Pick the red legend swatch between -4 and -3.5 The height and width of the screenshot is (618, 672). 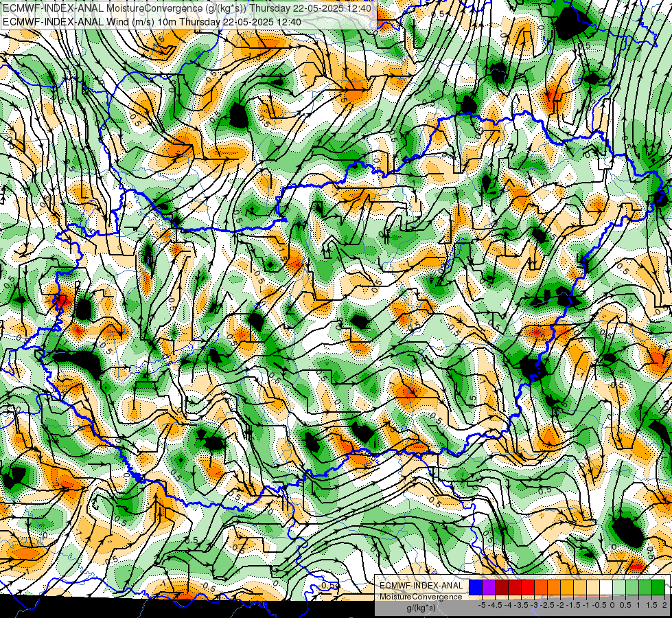click(515, 587)
